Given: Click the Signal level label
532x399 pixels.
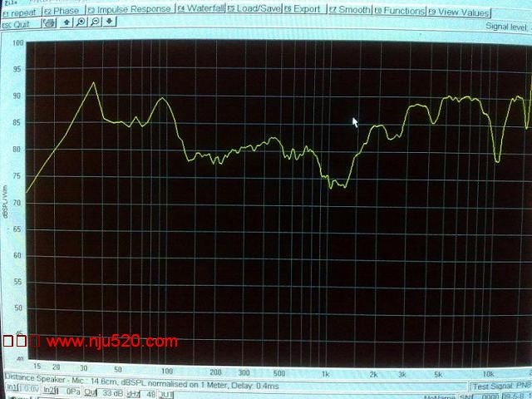Looking at the screenshot, I should 506,27.
